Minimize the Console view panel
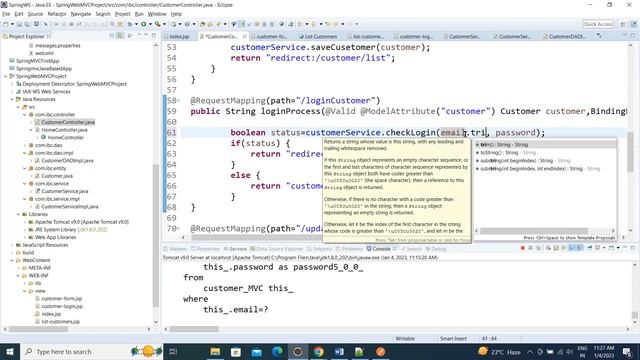Viewport: 640px width, 360px height. click(625, 248)
